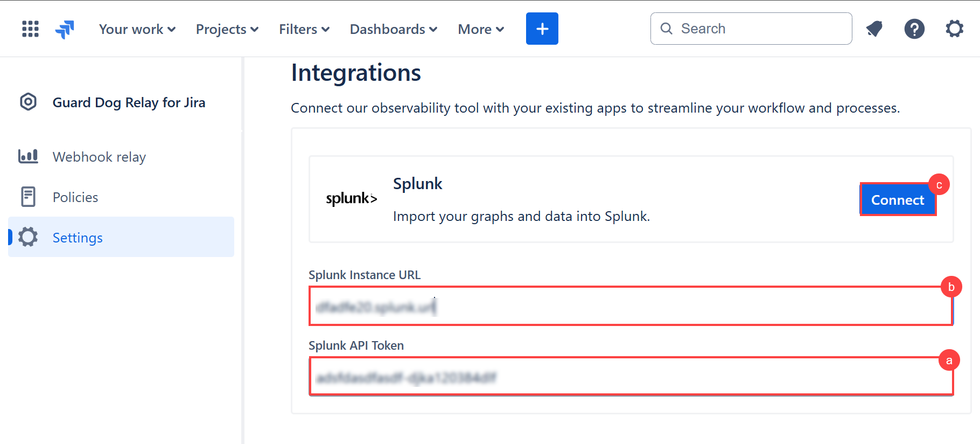Viewport: 980px width, 444px height.
Task: Click the blue Create plus button
Action: pos(542,29)
